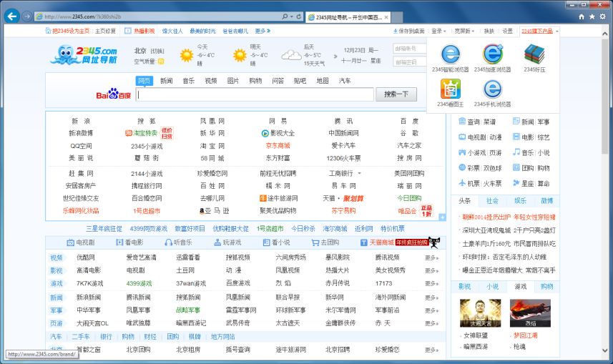Click the Baidu logo beside search box
Screen dimensions: 613x364
point(114,95)
